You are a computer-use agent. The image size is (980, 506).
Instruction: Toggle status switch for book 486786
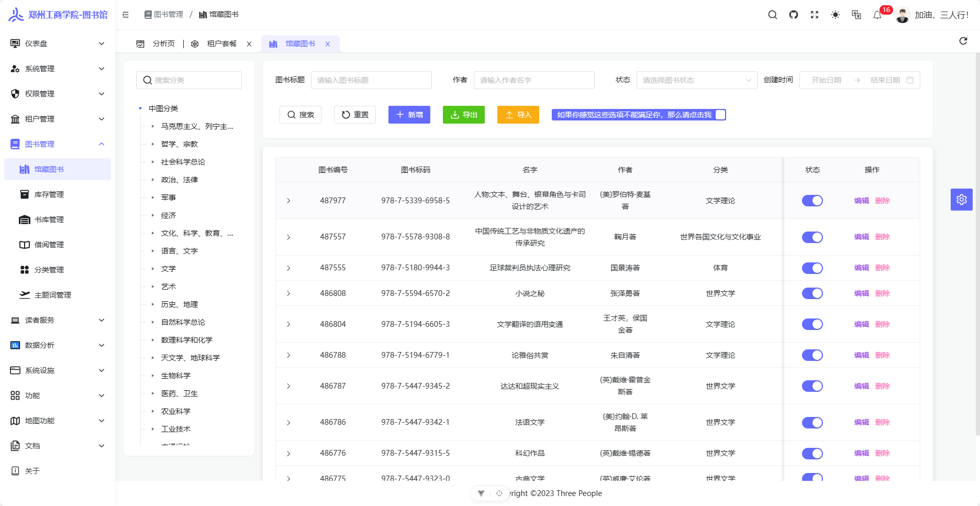click(812, 423)
